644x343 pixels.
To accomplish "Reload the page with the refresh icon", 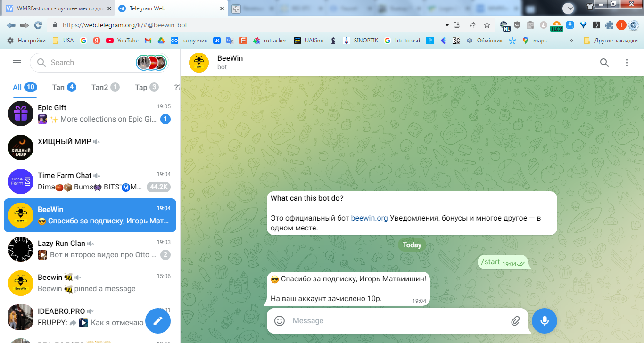I will [38, 25].
